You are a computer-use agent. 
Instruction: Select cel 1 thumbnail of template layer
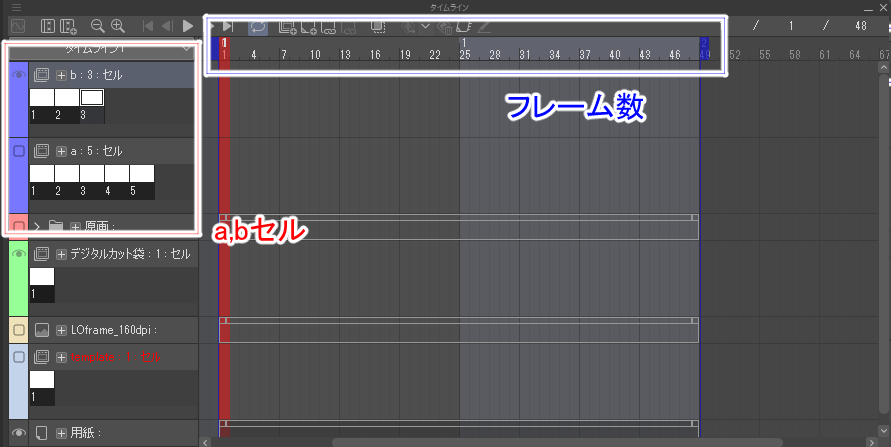(x=42, y=379)
